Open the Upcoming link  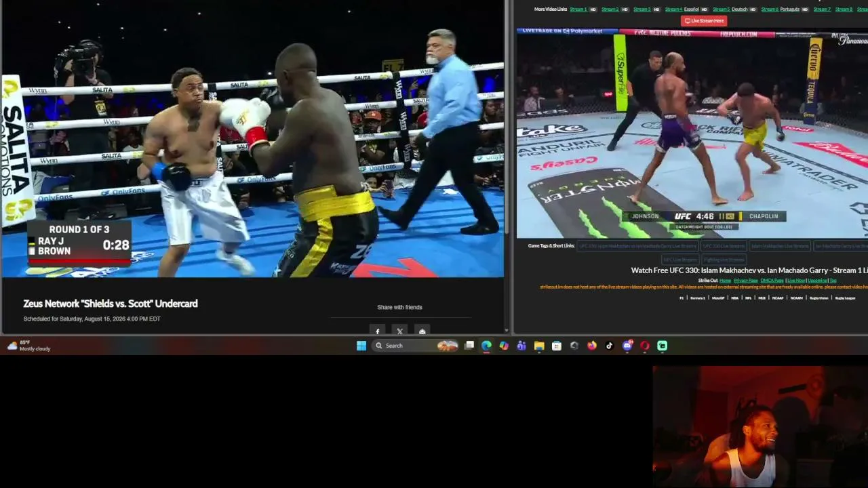[x=817, y=281]
